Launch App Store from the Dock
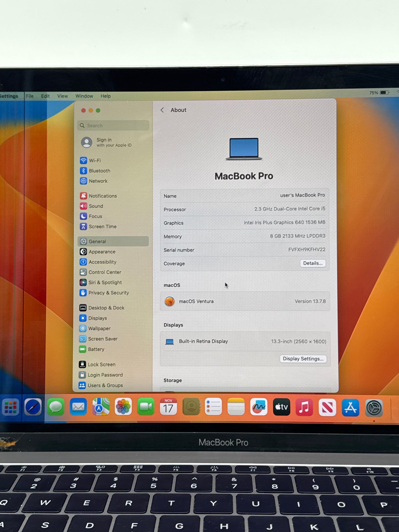The width and height of the screenshot is (399, 532). click(350, 408)
